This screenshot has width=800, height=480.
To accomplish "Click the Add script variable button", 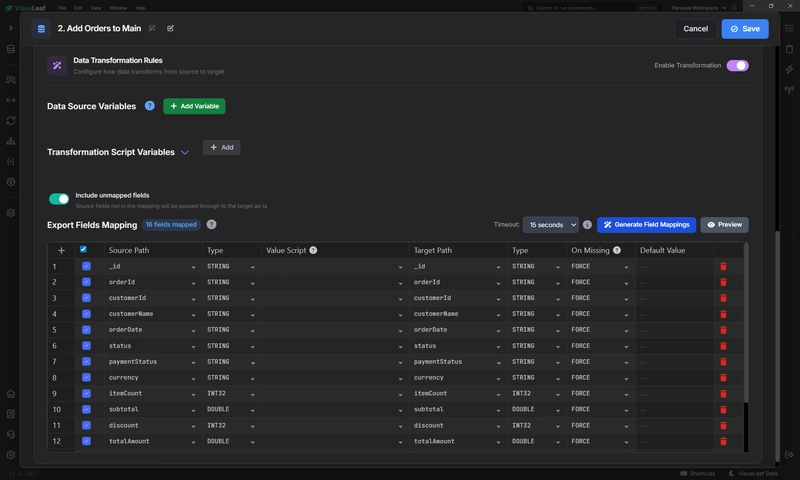I will coord(221,147).
